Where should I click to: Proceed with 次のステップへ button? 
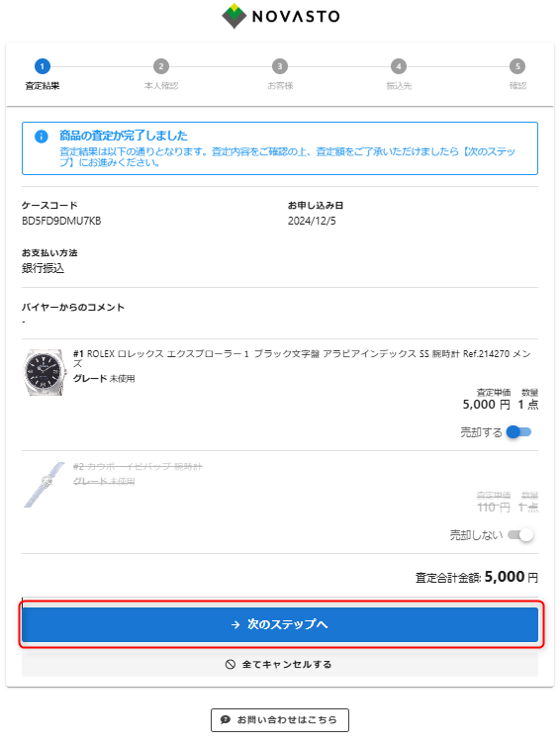pyautogui.click(x=280, y=624)
